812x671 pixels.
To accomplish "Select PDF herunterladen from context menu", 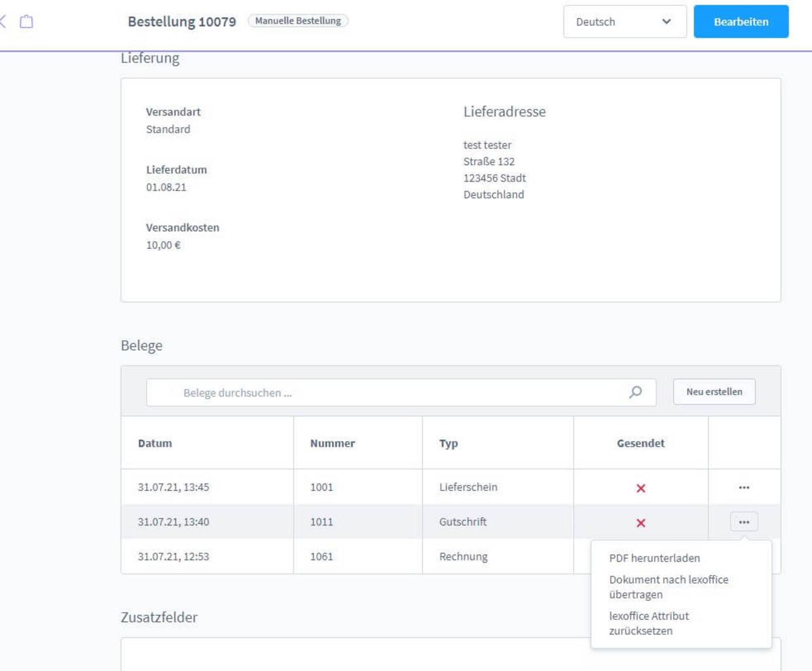I will 654,558.
